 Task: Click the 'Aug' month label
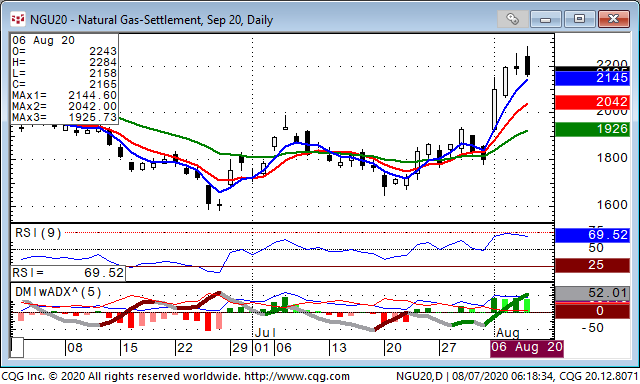point(508,333)
